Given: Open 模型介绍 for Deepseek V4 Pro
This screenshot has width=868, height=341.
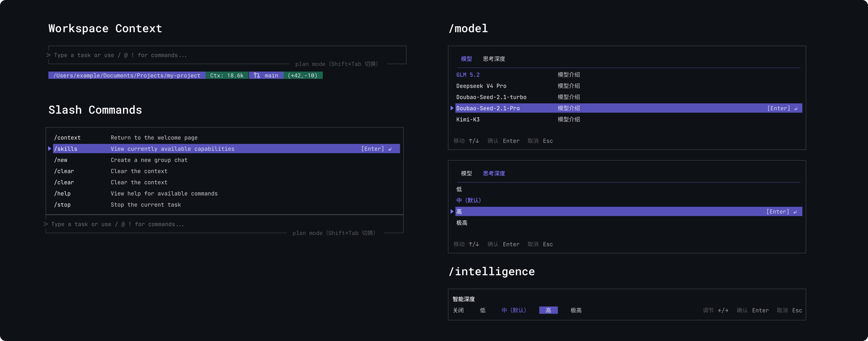Looking at the screenshot, I should pyautogui.click(x=569, y=86).
